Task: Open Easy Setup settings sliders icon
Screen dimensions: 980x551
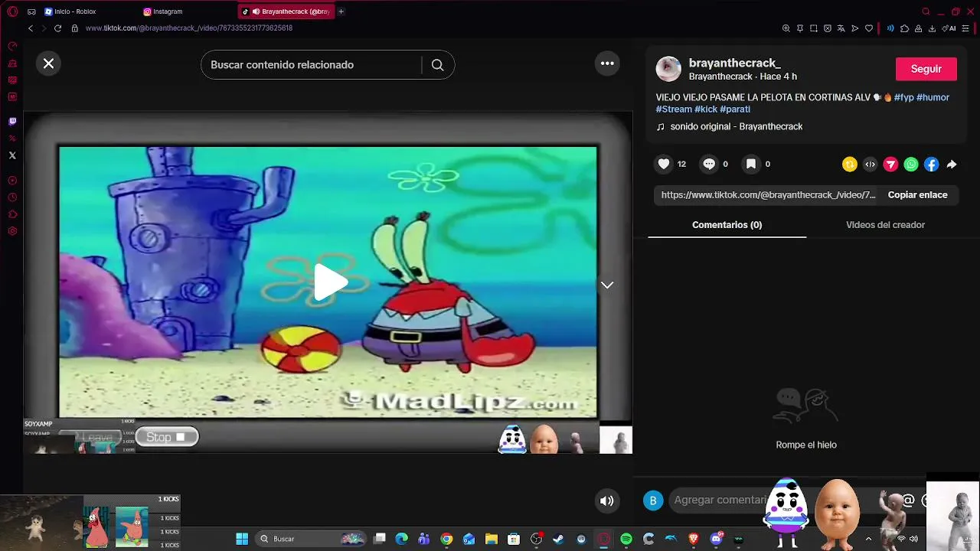Action: click(x=965, y=28)
